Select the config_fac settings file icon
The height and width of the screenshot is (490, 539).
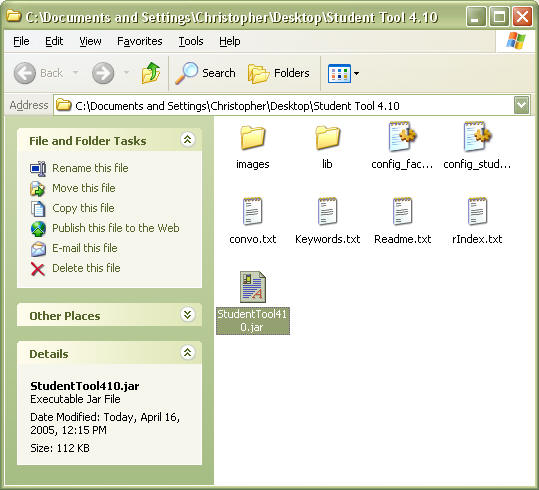(x=402, y=137)
